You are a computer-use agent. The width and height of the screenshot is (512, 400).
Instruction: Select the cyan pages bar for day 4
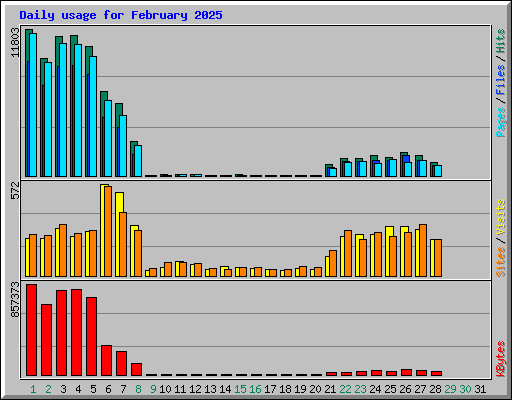[x=78, y=110]
